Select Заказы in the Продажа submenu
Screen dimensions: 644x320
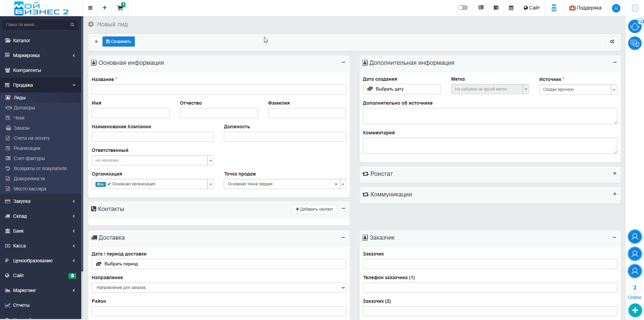pyautogui.click(x=22, y=128)
